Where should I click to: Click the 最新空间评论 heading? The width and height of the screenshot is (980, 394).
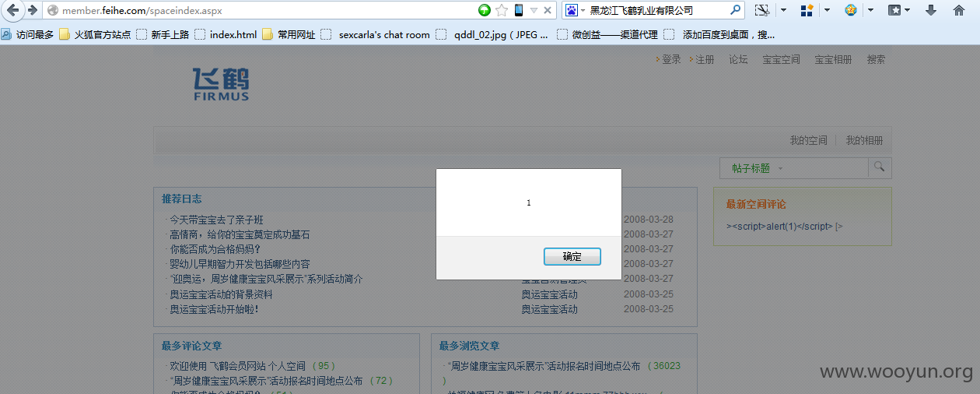tap(756, 204)
